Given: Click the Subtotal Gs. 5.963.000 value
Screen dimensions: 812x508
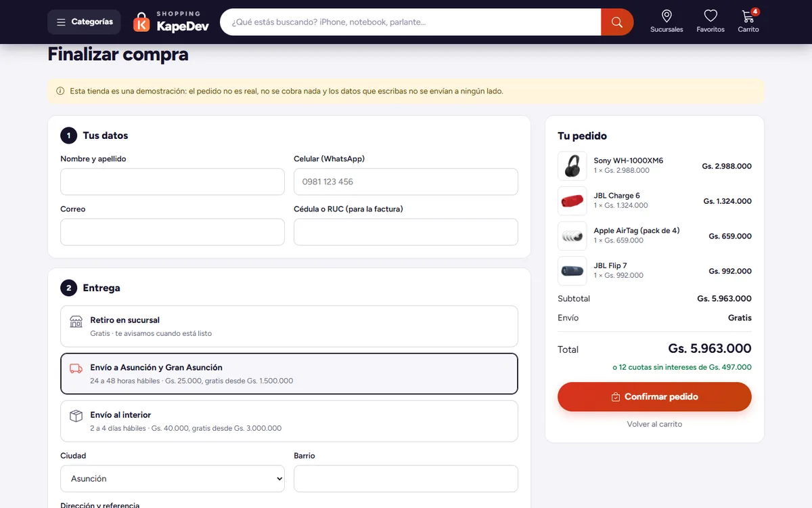Looking at the screenshot, I should 724,299.
